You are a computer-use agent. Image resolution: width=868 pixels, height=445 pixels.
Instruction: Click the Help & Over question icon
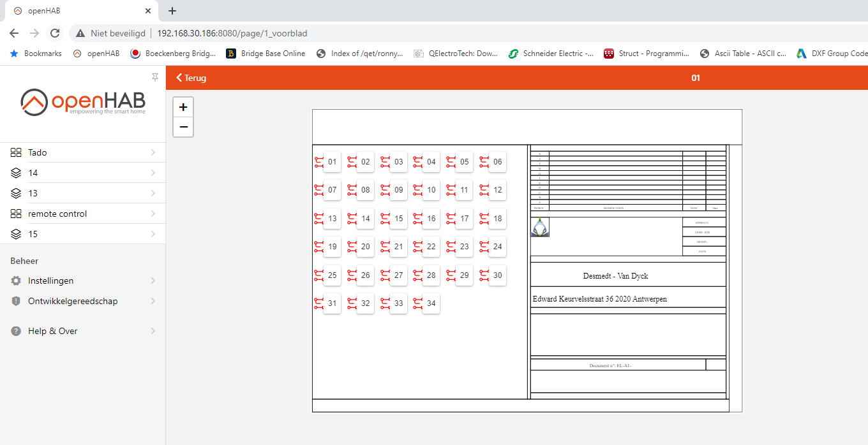point(16,331)
